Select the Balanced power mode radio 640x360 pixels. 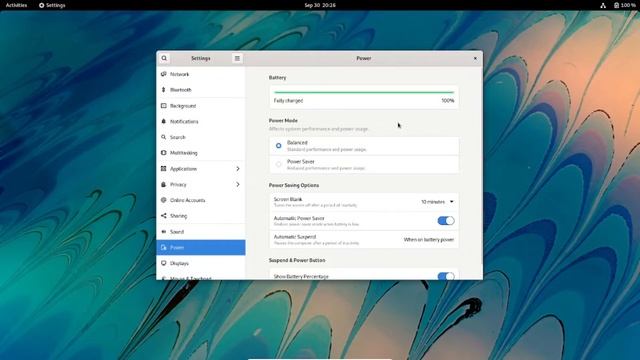278,146
